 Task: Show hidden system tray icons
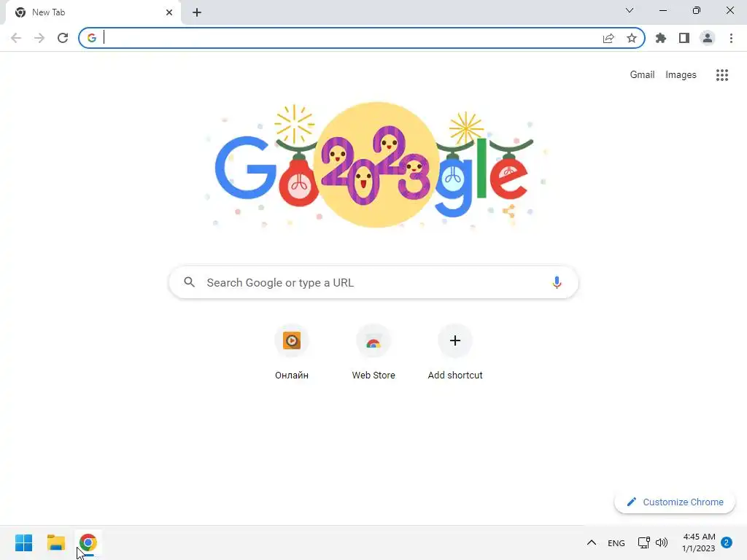click(591, 542)
